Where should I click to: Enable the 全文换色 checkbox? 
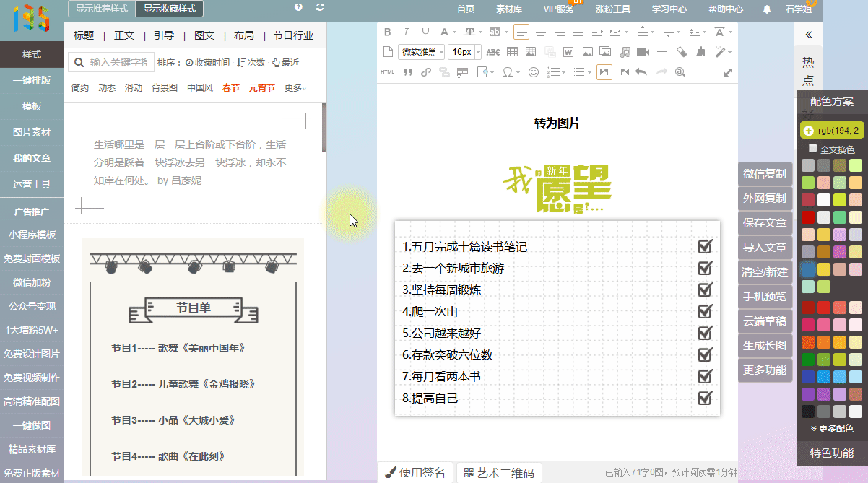813,149
